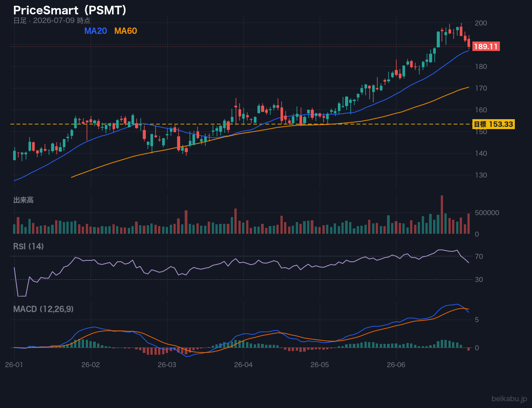Click the 500000 volume axis label
This screenshot has height=408, width=532.
tap(487, 213)
